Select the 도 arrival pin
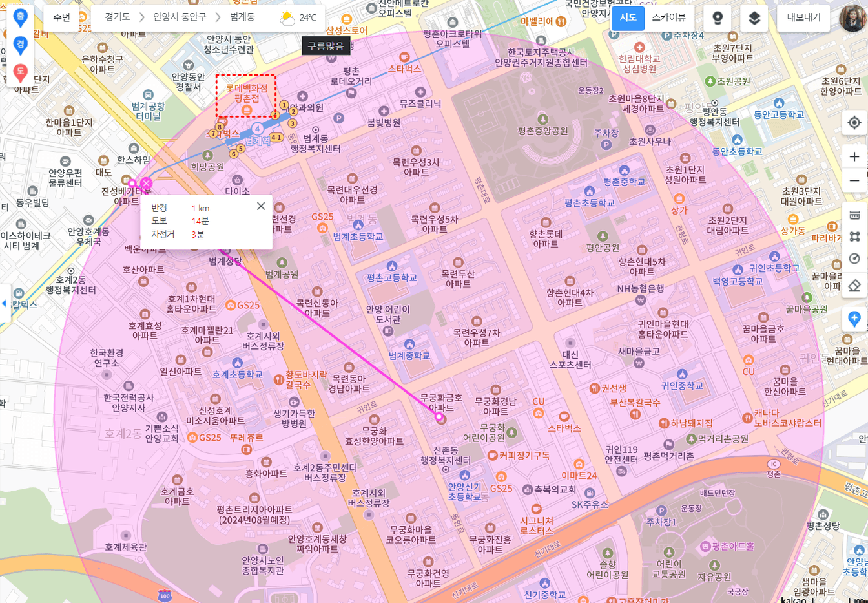This screenshot has width=868, height=603. point(20,73)
